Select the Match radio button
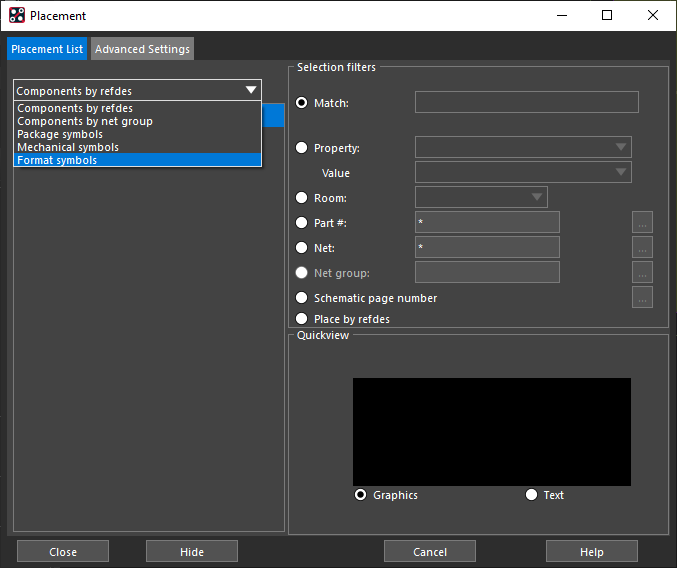 pyautogui.click(x=301, y=103)
